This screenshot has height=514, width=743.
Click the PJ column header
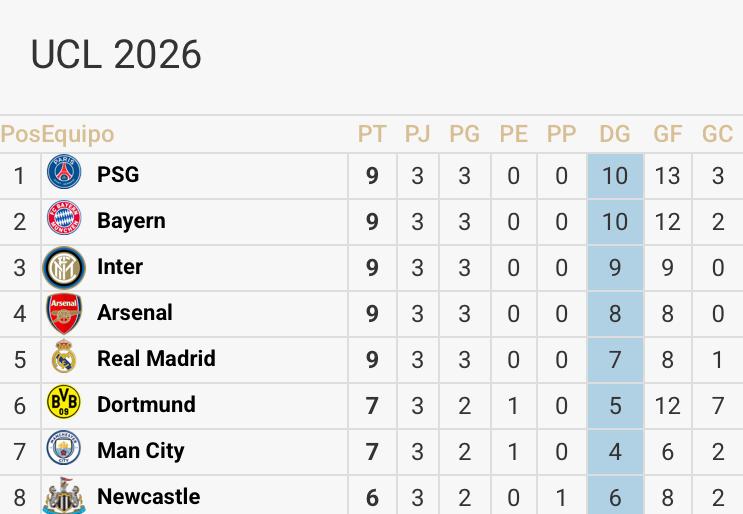click(417, 134)
